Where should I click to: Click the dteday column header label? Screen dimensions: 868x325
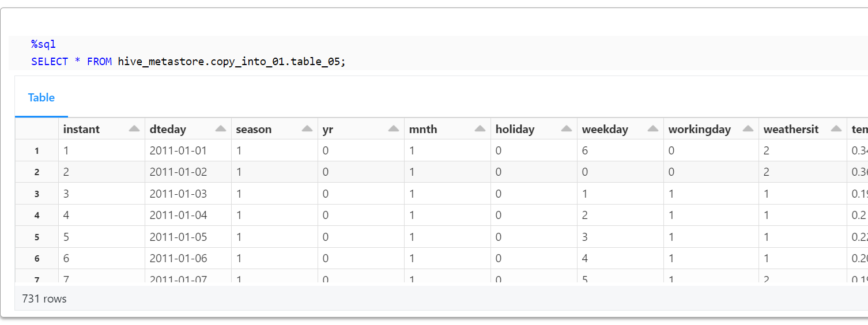click(x=168, y=130)
